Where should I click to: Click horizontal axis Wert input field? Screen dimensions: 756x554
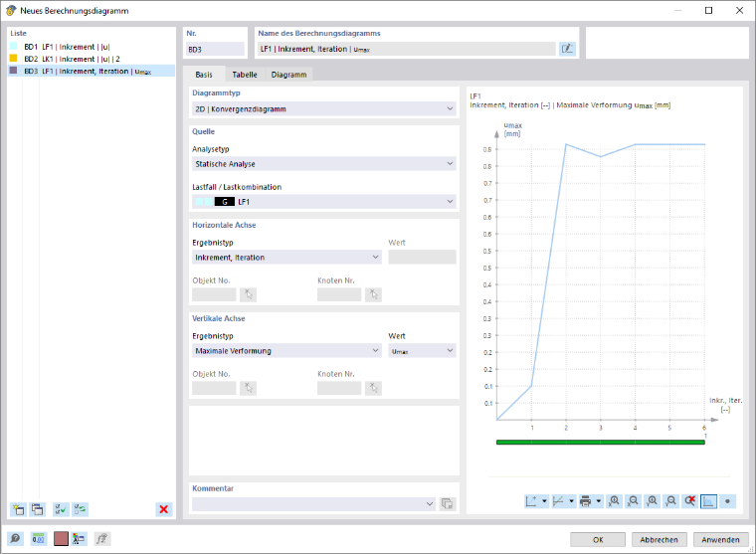tap(423, 257)
